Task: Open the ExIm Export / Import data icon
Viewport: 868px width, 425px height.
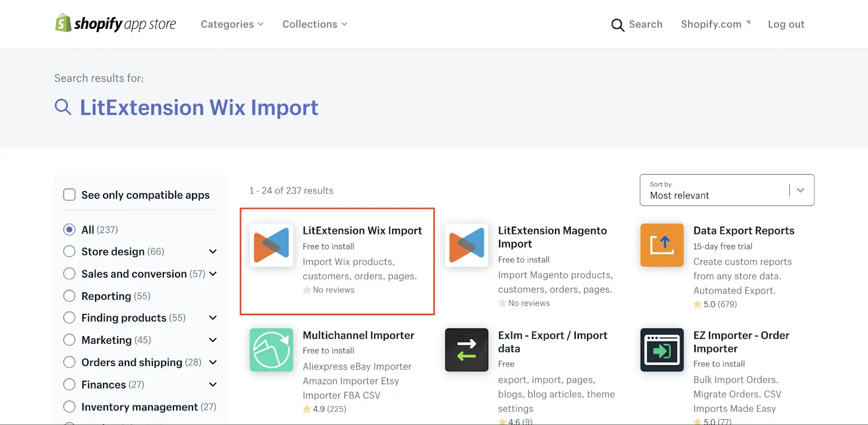Action: [x=467, y=350]
